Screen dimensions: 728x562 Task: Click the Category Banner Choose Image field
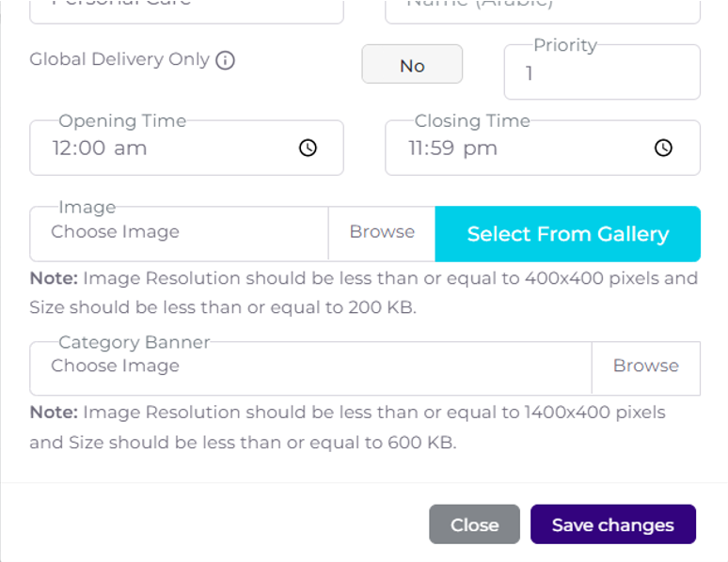(x=310, y=367)
